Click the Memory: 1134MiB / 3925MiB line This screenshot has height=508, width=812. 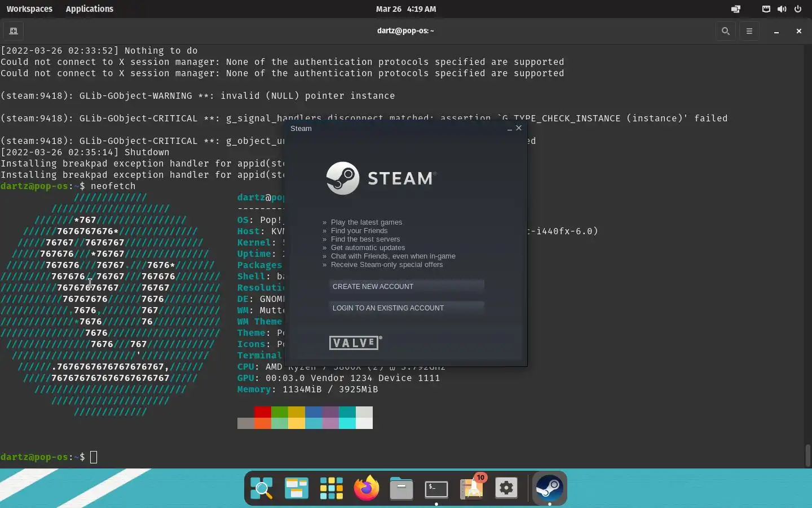click(307, 389)
